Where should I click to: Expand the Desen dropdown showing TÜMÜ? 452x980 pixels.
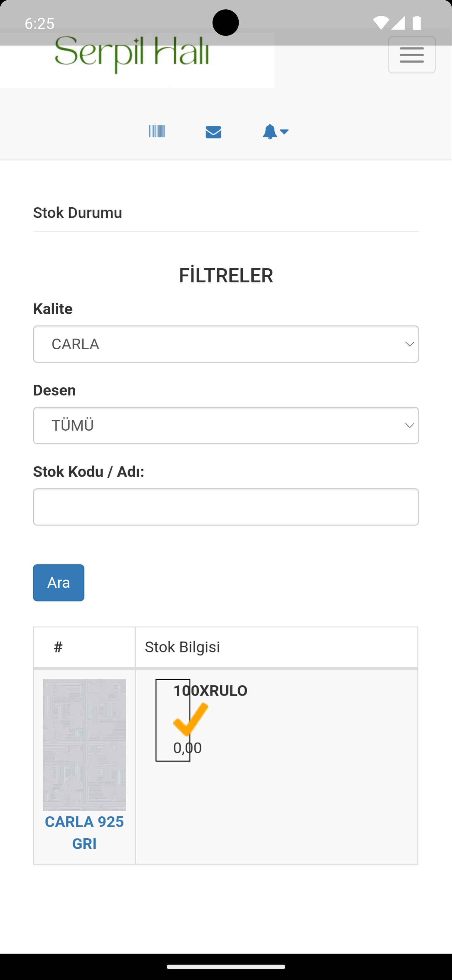(226, 425)
